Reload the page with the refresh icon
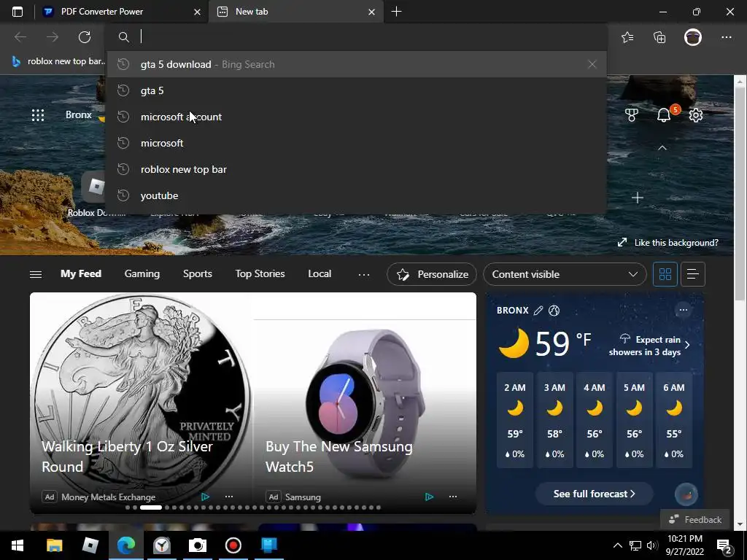This screenshot has width=747, height=560. (85, 36)
